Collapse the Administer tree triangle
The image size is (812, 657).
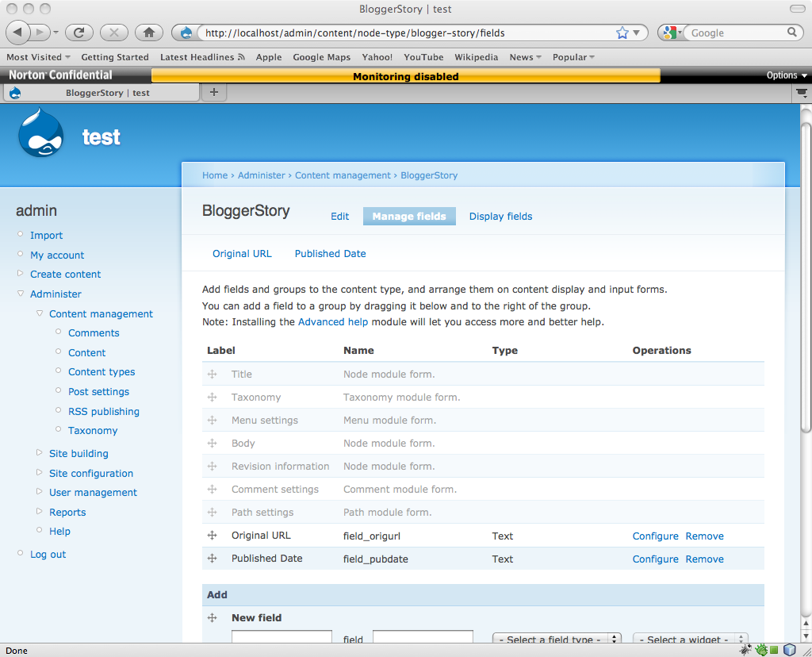pyautogui.click(x=20, y=294)
